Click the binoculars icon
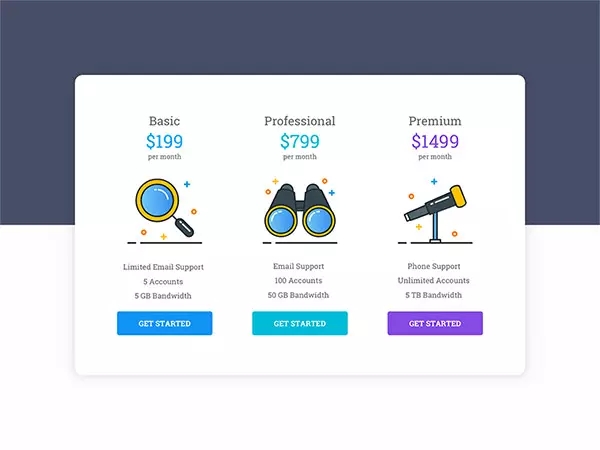Image resolution: width=600 pixels, height=450 pixels. point(299,210)
